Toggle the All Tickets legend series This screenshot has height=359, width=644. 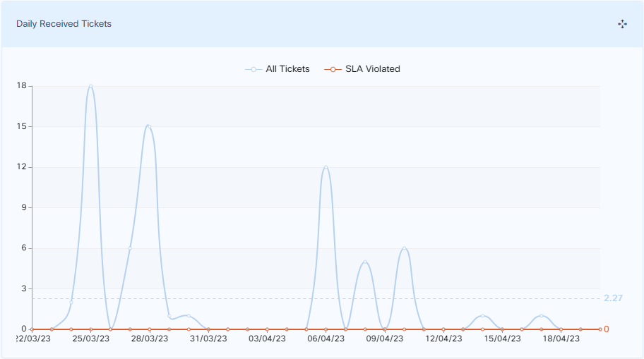(x=287, y=69)
